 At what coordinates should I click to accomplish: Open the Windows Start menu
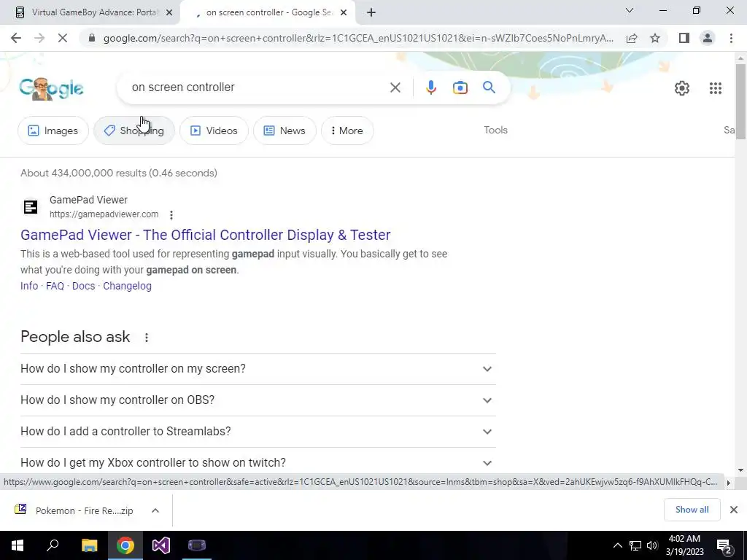18,545
